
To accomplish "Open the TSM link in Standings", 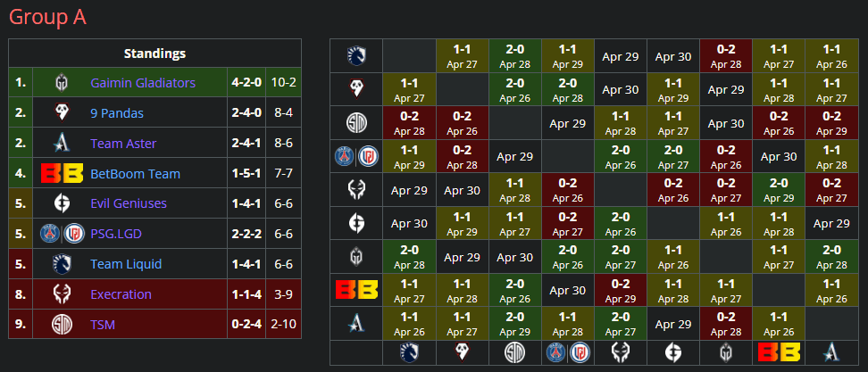I will (x=103, y=325).
